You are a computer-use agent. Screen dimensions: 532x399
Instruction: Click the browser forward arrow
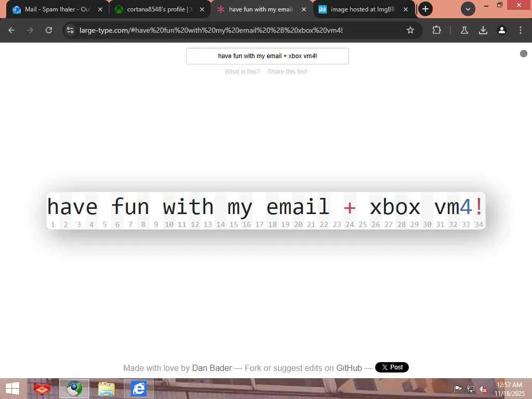(30, 30)
